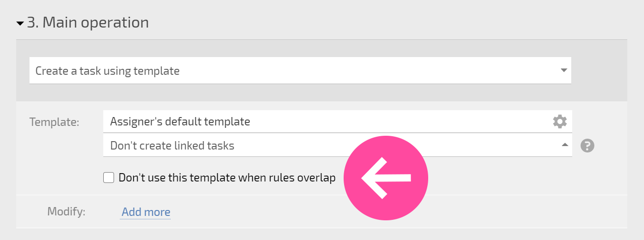This screenshot has width=644, height=240.
Task: Click the black triangle beside 3. Main operation
Action: pos(20,23)
